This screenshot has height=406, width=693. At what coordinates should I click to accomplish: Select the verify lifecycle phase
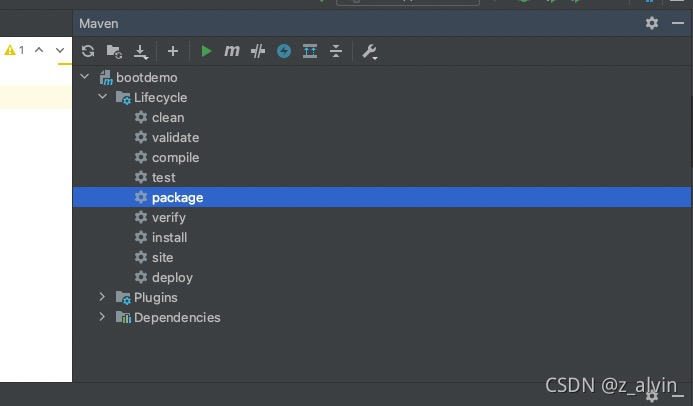[x=169, y=217]
